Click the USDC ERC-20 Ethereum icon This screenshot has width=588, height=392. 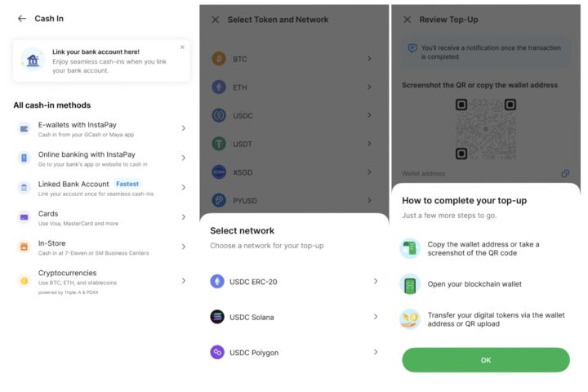pyautogui.click(x=217, y=281)
